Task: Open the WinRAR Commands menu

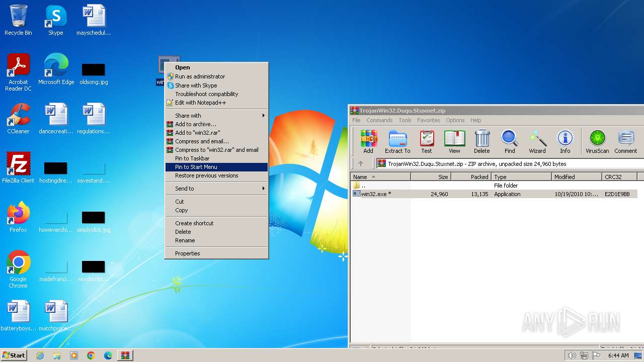Action: (x=379, y=120)
